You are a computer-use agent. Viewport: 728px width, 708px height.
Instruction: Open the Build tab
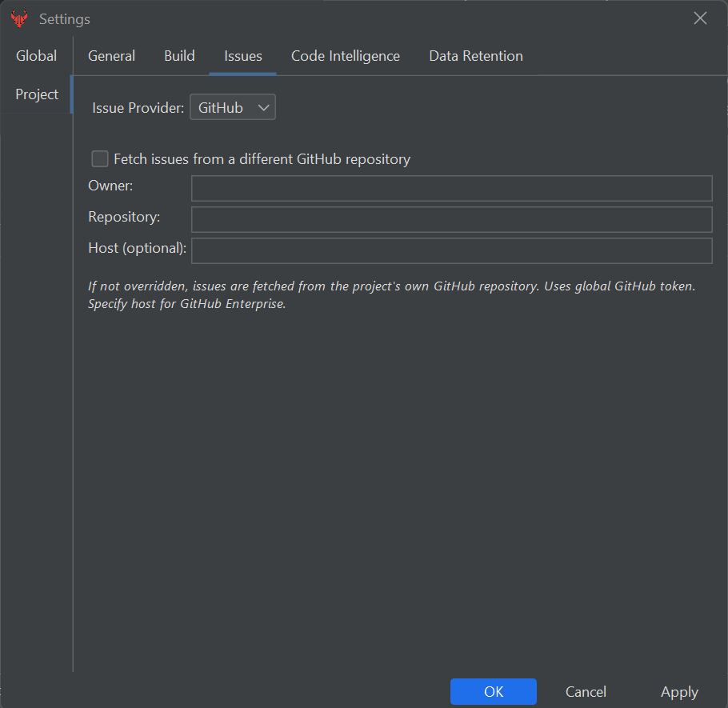(x=179, y=56)
